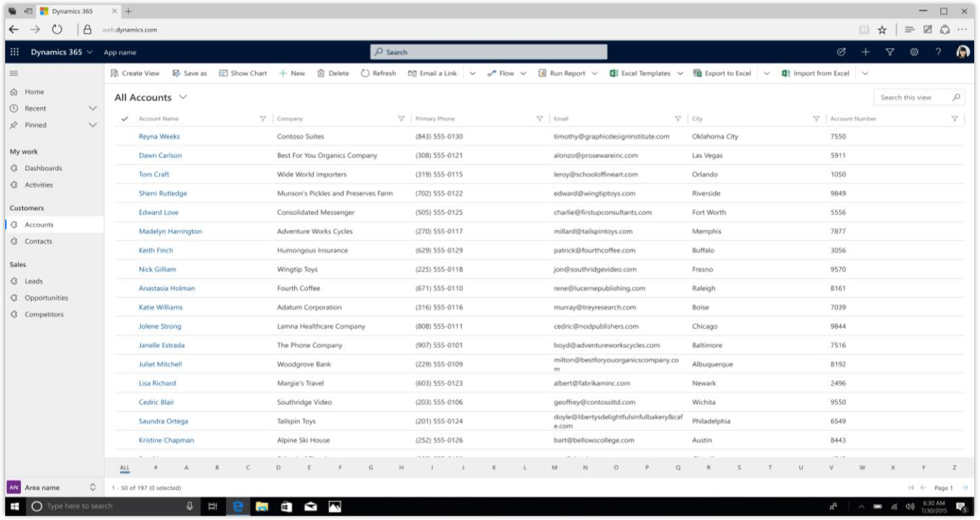The height and width of the screenshot is (520, 980).
Task: Click the global Search box
Action: [489, 52]
